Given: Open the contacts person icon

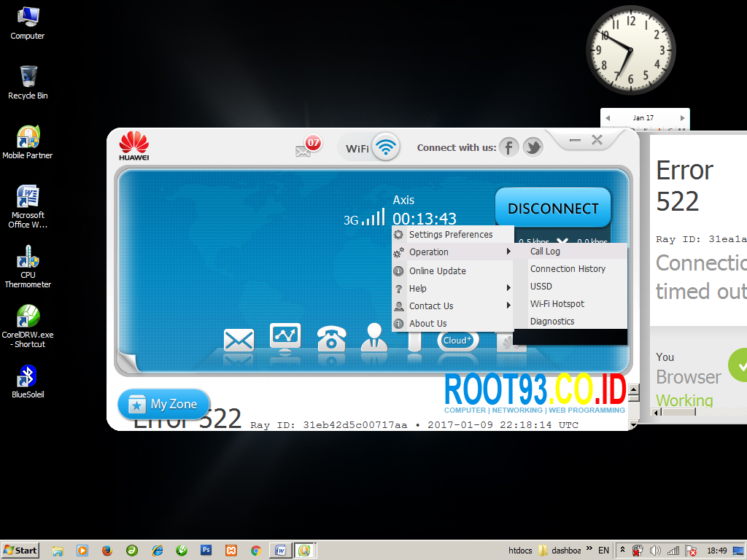Looking at the screenshot, I should tap(374, 338).
